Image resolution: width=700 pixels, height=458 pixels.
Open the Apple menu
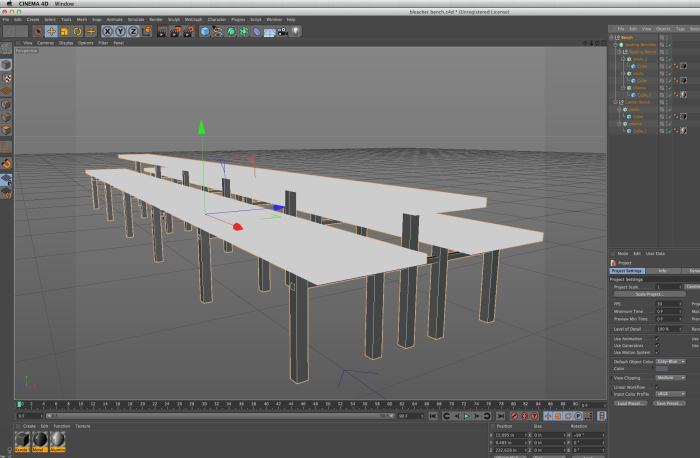[9, 4]
